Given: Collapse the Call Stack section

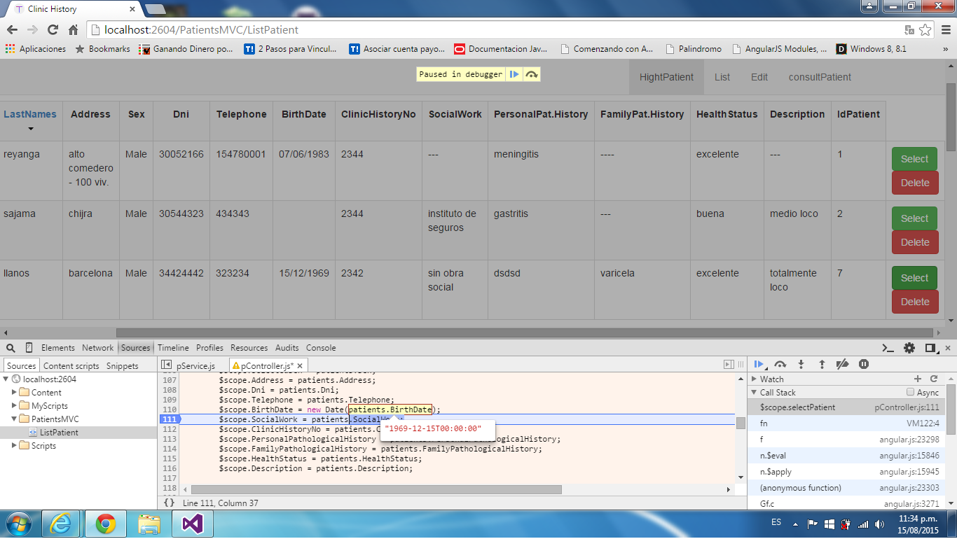Looking at the screenshot, I should pyautogui.click(x=755, y=392).
